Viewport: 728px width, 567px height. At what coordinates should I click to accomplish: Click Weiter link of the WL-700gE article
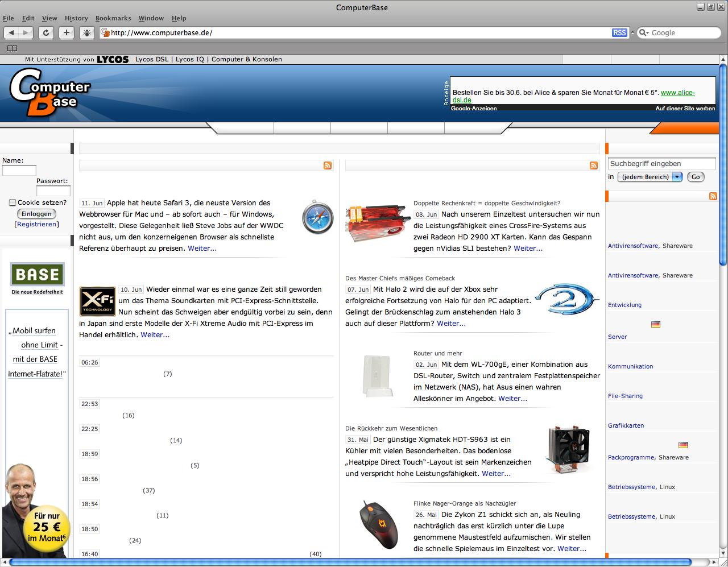click(512, 398)
